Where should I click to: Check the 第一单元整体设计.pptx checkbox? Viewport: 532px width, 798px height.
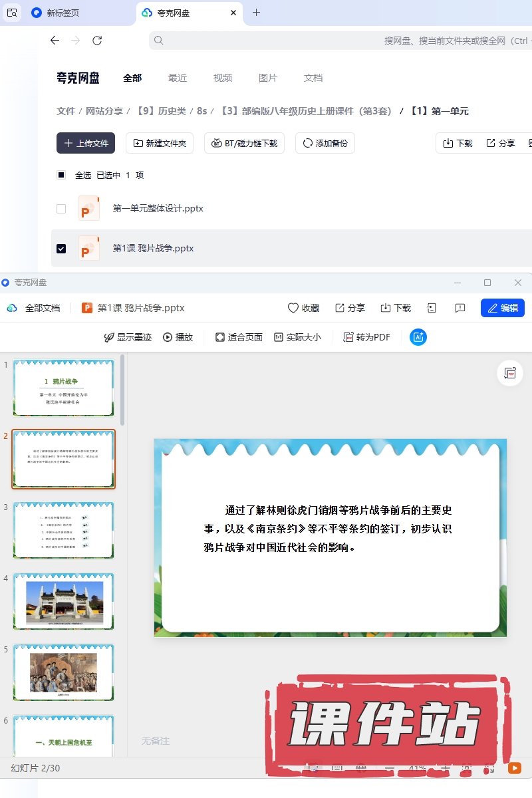click(61, 209)
